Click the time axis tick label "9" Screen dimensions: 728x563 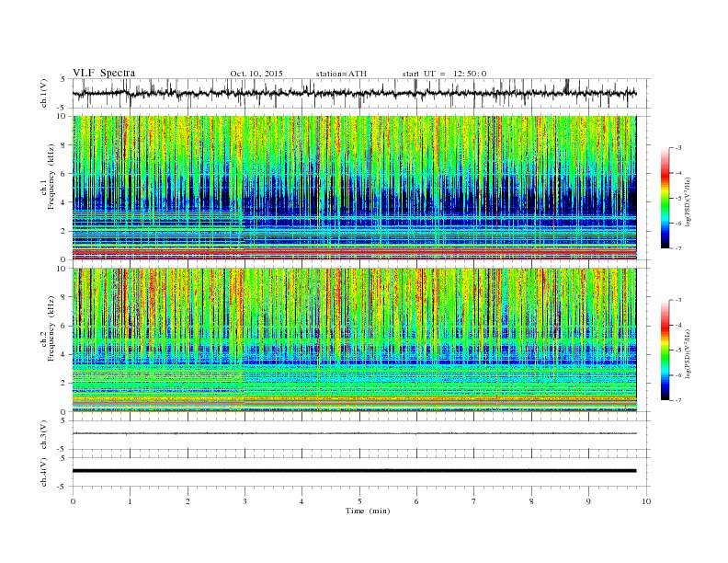point(588,501)
